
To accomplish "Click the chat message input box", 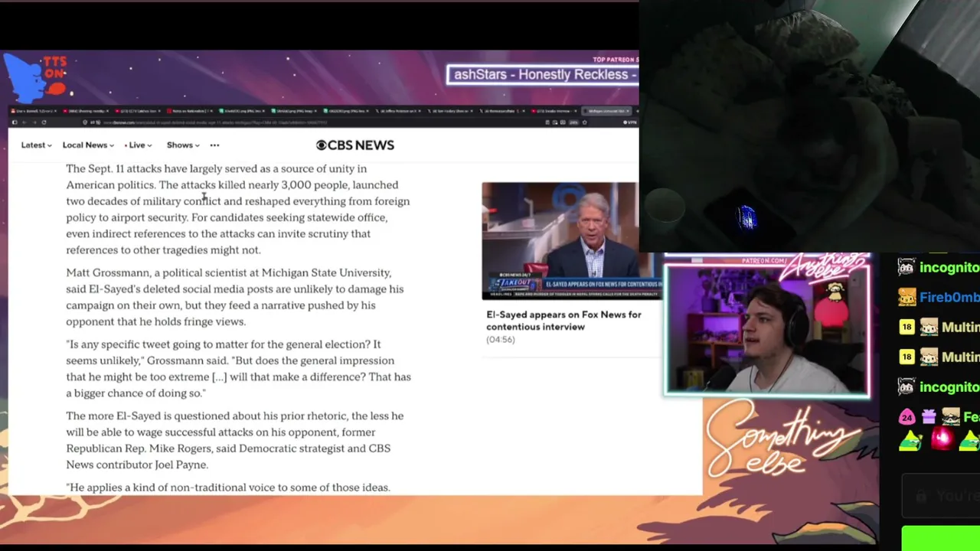I will tap(941, 496).
